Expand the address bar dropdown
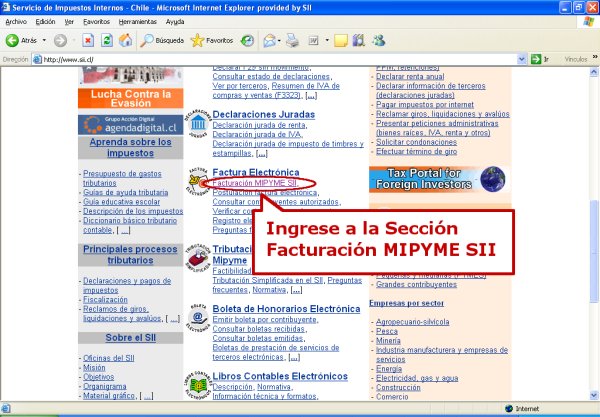This screenshot has height=417, width=600. click(521, 59)
